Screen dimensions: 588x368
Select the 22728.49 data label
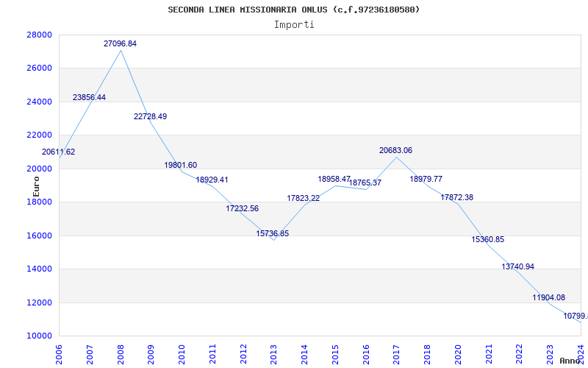click(151, 116)
